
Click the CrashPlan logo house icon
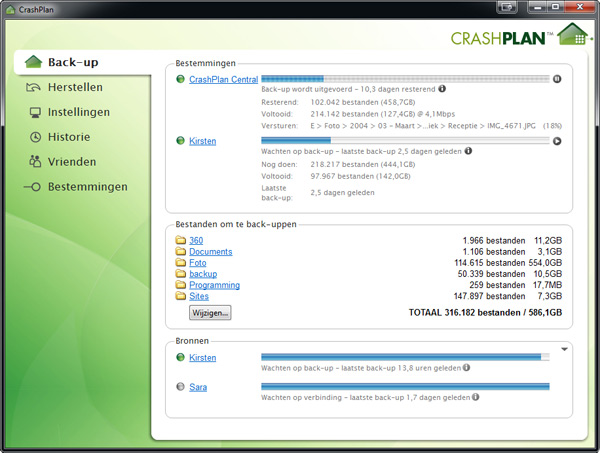tap(573, 34)
